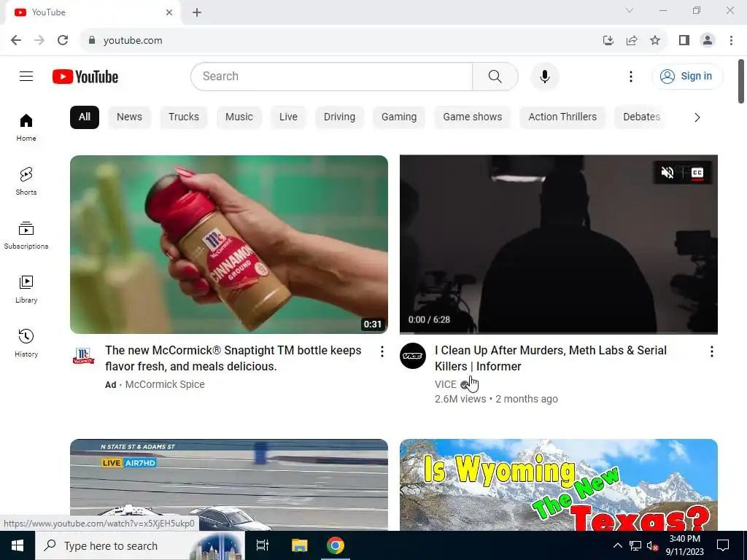Open Chrome three-dot menu
Screen dimensions: 747x560
coord(731,40)
